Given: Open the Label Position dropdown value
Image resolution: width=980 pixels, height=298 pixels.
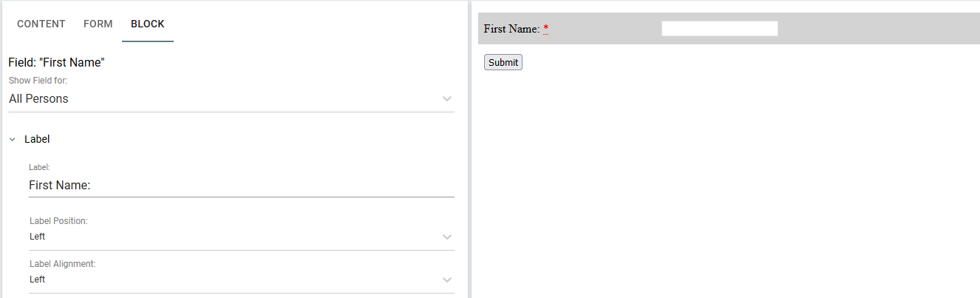Looking at the screenshot, I should coord(242,237).
